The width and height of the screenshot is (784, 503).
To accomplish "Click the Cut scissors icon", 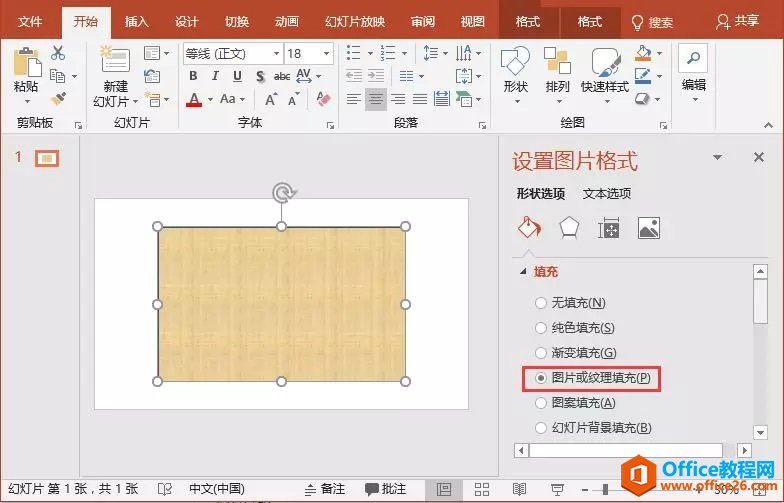I will pos(58,53).
